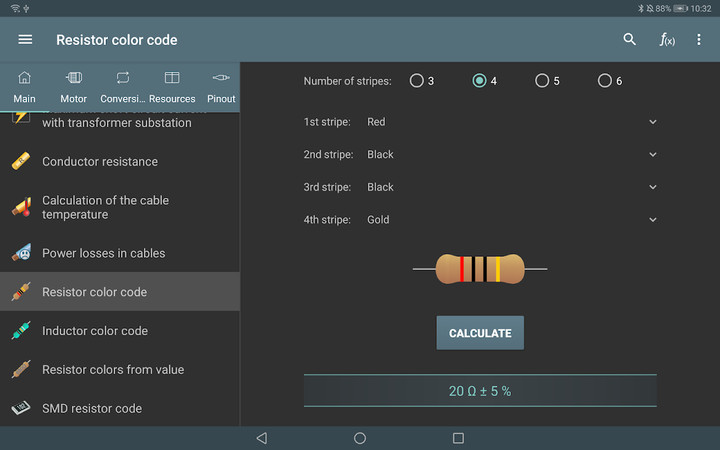Open the hamburger navigation menu

(x=25, y=40)
